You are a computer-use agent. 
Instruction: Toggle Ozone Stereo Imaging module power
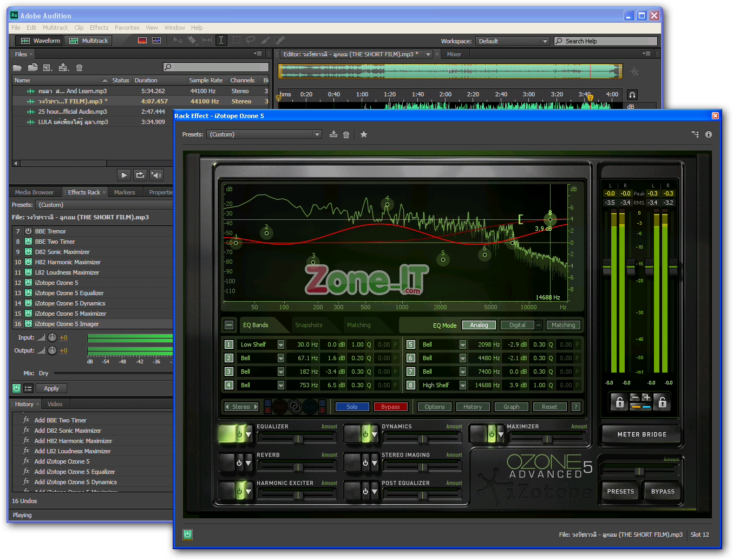pos(365,463)
